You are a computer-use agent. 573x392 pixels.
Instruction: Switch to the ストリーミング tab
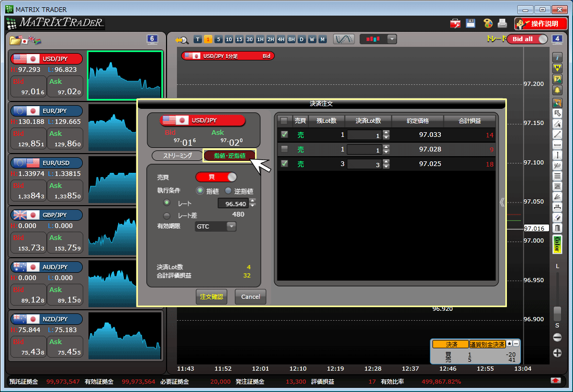click(x=177, y=156)
